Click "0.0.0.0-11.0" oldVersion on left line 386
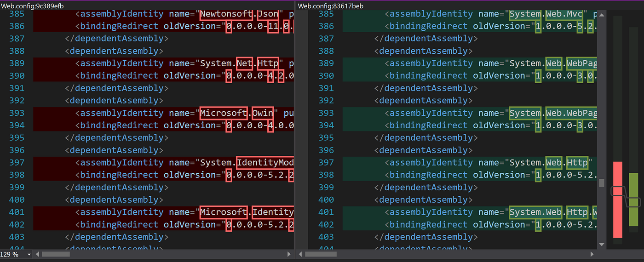Screen dimensions: 644x262 [x=259, y=26]
